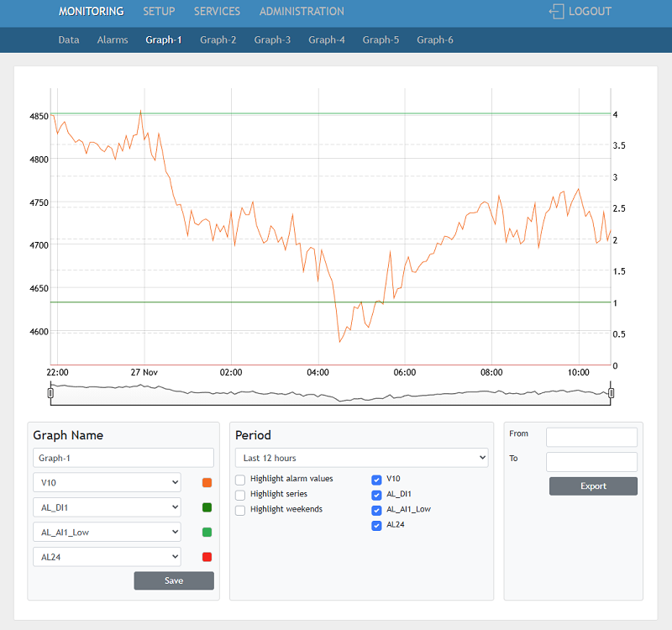Open the AL_AI1_Low series dropdown
Viewport: 672px width, 630px height.
tap(108, 533)
